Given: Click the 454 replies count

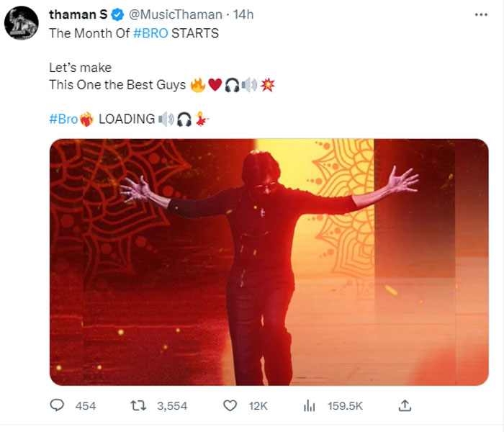Looking at the screenshot, I should (x=86, y=406).
